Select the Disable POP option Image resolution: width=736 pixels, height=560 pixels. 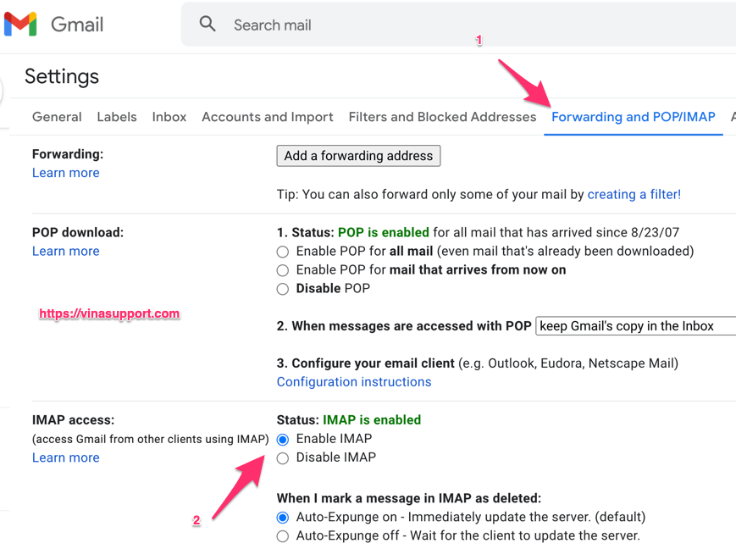(282, 288)
